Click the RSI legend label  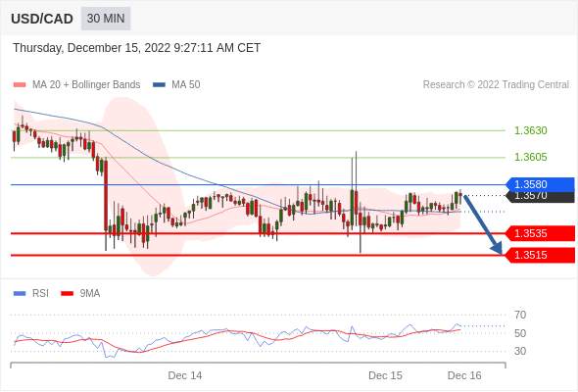40,293
